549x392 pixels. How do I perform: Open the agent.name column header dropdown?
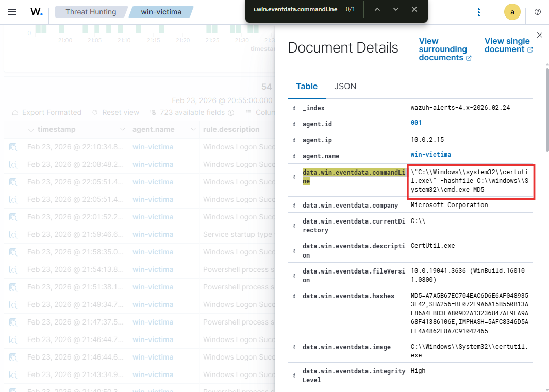[x=193, y=129]
